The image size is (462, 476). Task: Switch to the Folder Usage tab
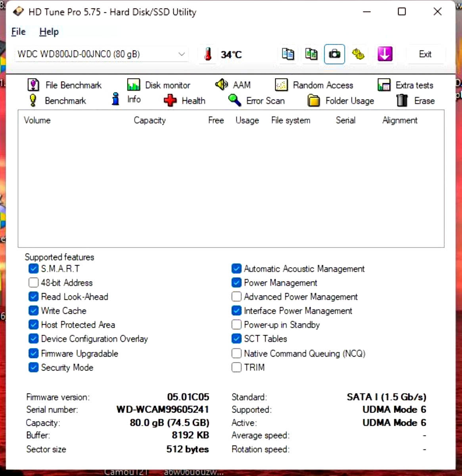(x=341, y=101)
